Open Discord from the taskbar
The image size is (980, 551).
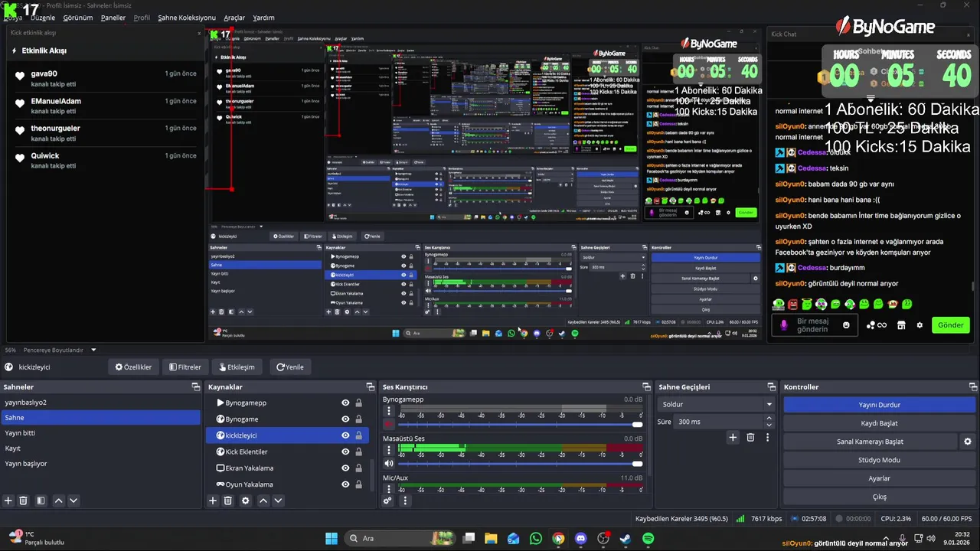(580, 539)
